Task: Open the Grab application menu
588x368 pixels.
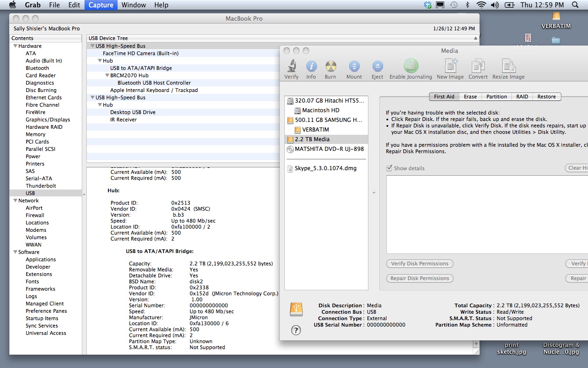Action: 32,5
